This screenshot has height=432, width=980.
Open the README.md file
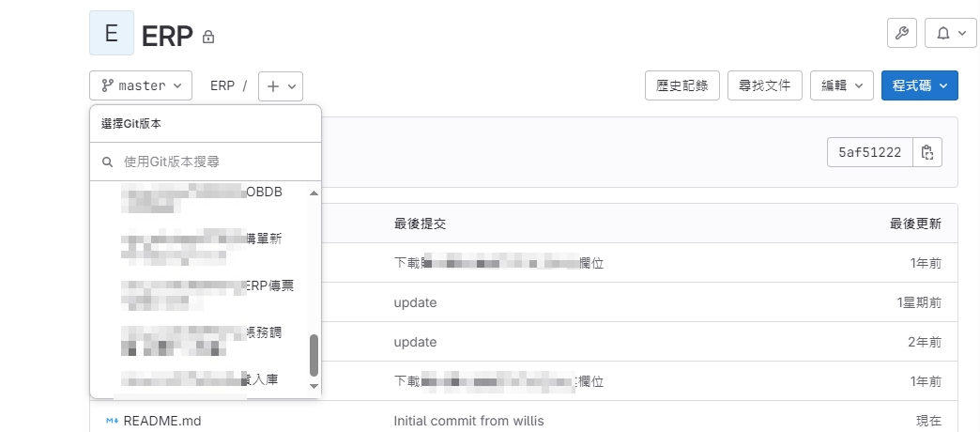(x=162, y=421)
